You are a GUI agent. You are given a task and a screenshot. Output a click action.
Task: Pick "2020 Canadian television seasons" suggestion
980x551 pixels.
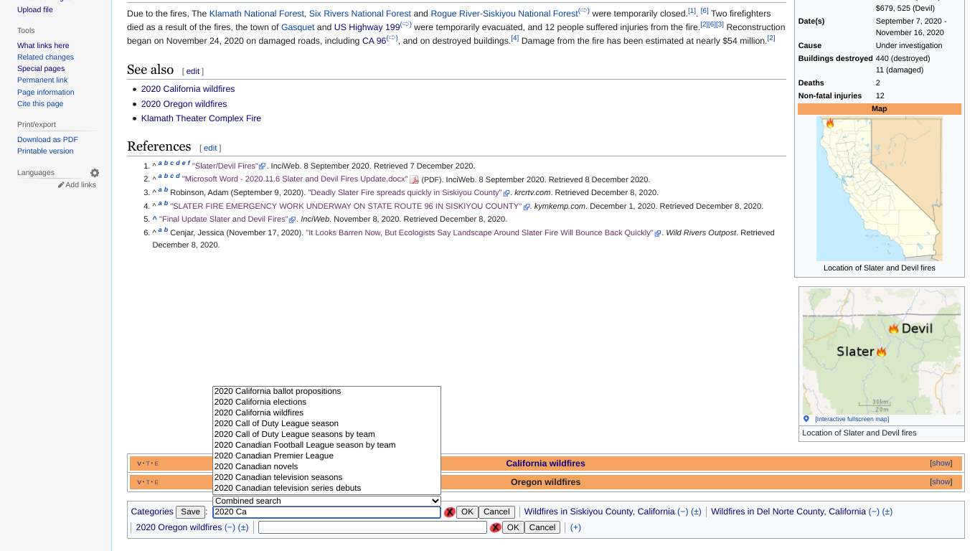tap(326, 477)
